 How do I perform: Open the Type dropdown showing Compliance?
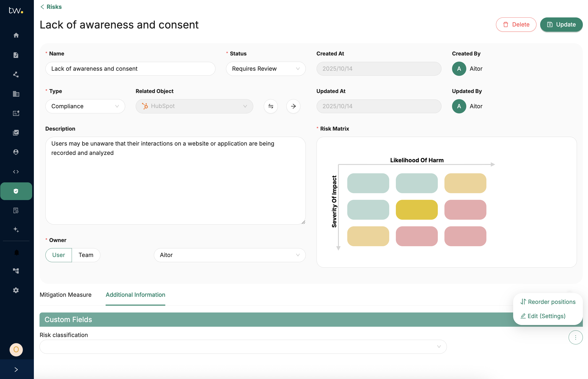(x=85, y=106)
